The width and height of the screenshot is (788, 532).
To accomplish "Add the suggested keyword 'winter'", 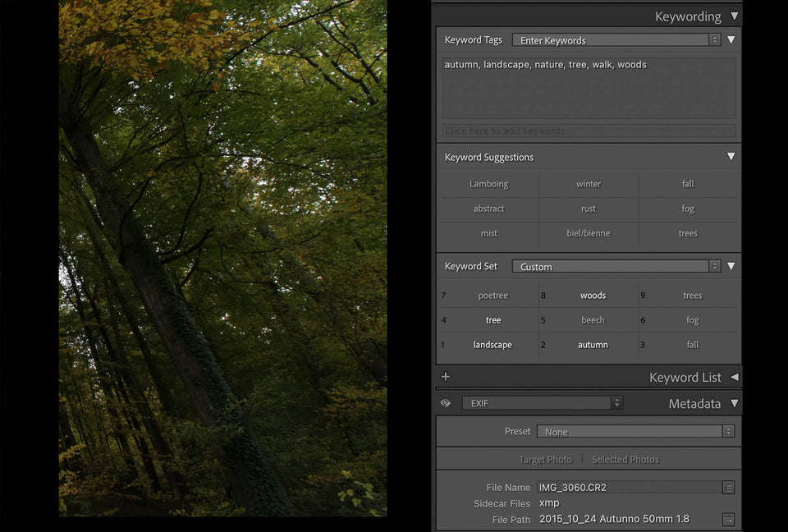I will tap(589, 185).
